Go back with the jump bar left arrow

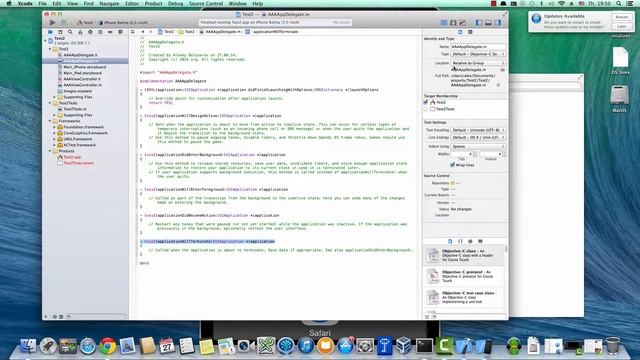click(x=142, y=31)
